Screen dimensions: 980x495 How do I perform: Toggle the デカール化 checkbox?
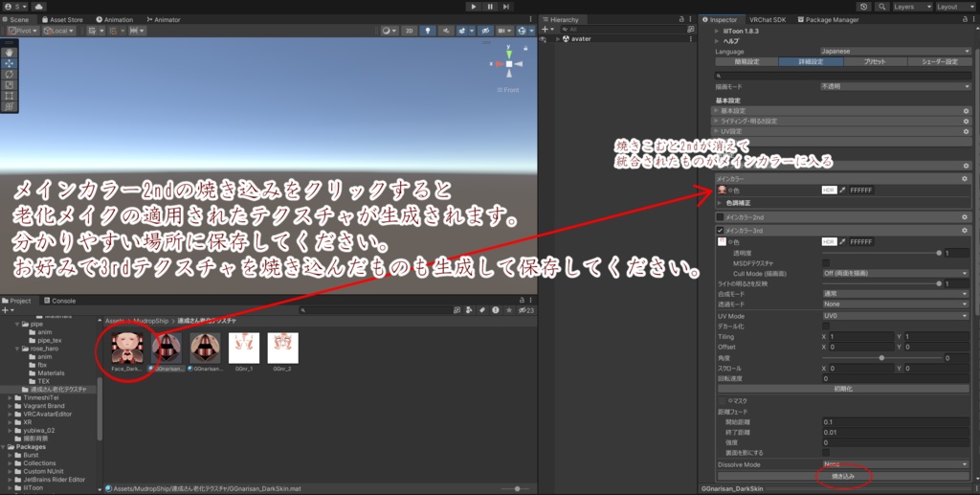[826, 326]
